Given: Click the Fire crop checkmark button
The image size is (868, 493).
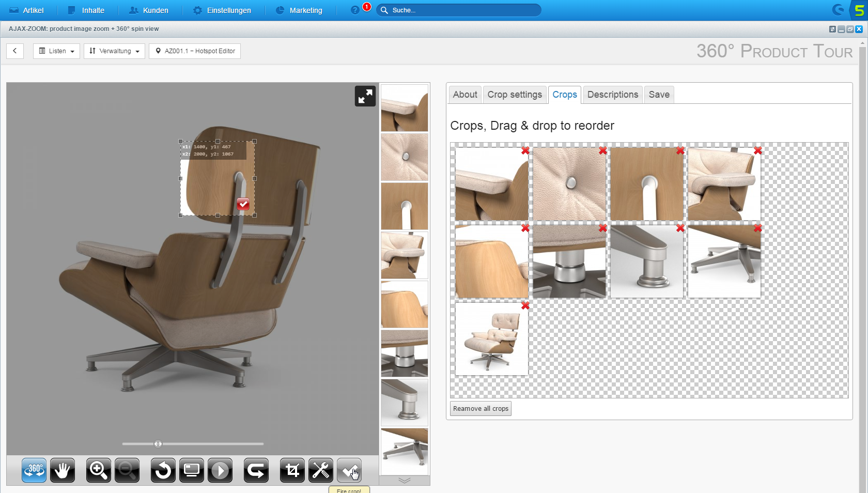Looking at the screenshot, I should pos(349,470).
